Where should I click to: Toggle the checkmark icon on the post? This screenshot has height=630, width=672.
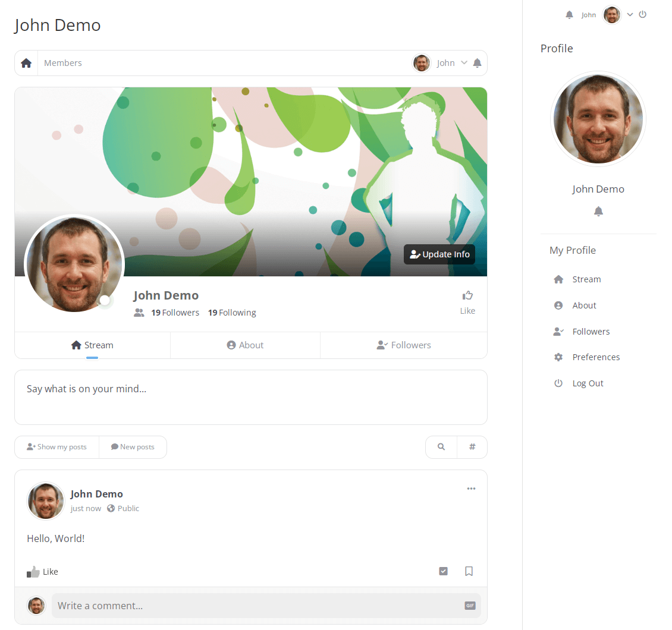(x=443, y=571)
